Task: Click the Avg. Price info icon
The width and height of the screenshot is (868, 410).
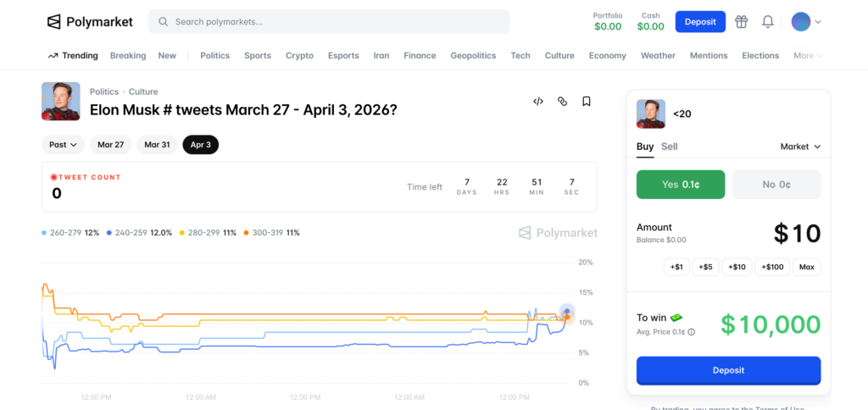Action: tap(692, 332)
